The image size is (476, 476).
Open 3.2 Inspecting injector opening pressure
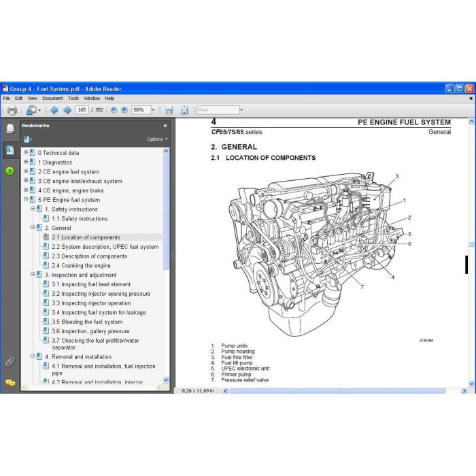pyautogui.click(x=101, y=294)
